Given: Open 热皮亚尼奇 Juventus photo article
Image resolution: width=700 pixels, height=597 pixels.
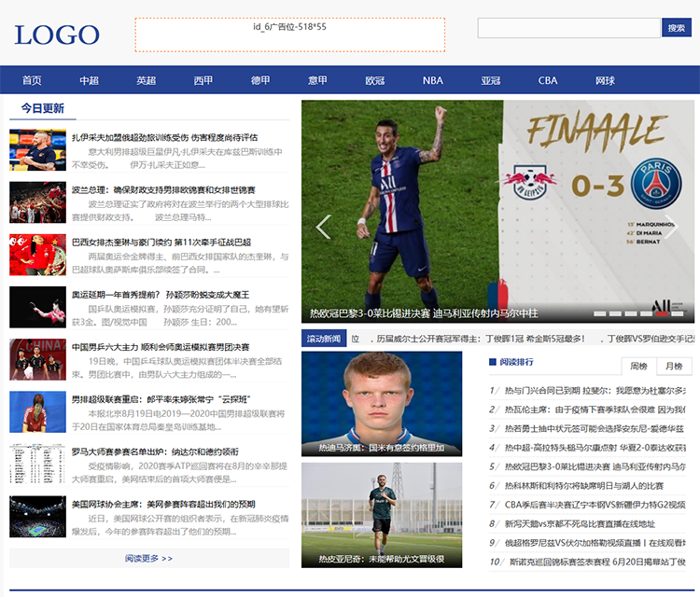Looking at the screenshot, I should (381, 514).
